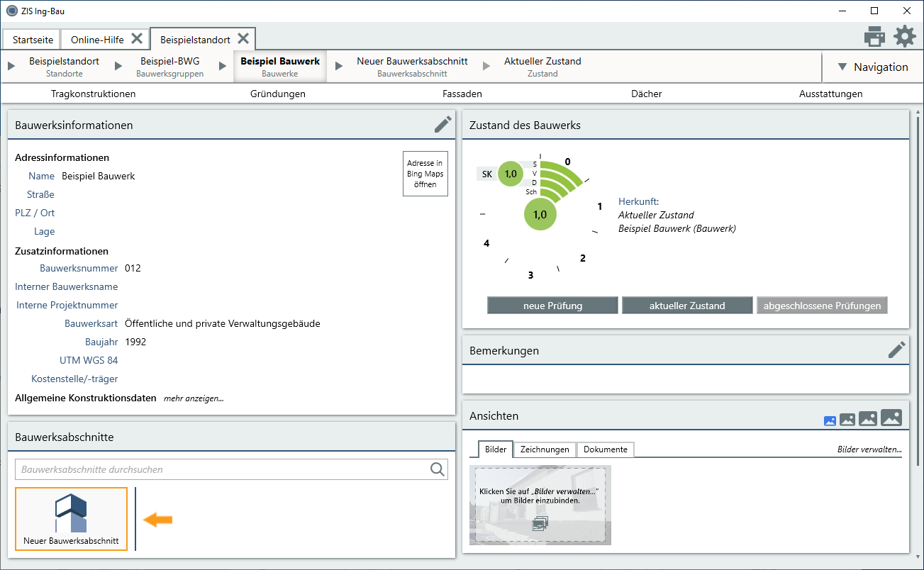Click the pencil icon in Bemerkungen panel
Screen dimensions: 924x570
click(896, 350)
